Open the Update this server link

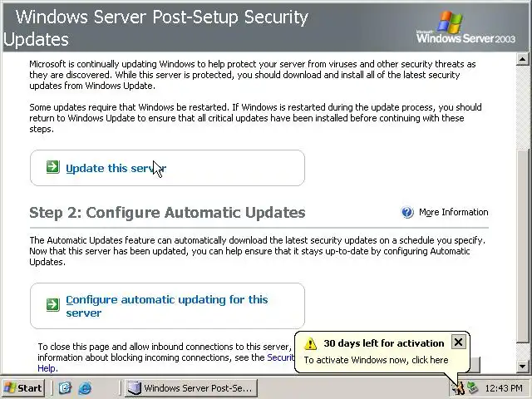(x=116, y=168)
